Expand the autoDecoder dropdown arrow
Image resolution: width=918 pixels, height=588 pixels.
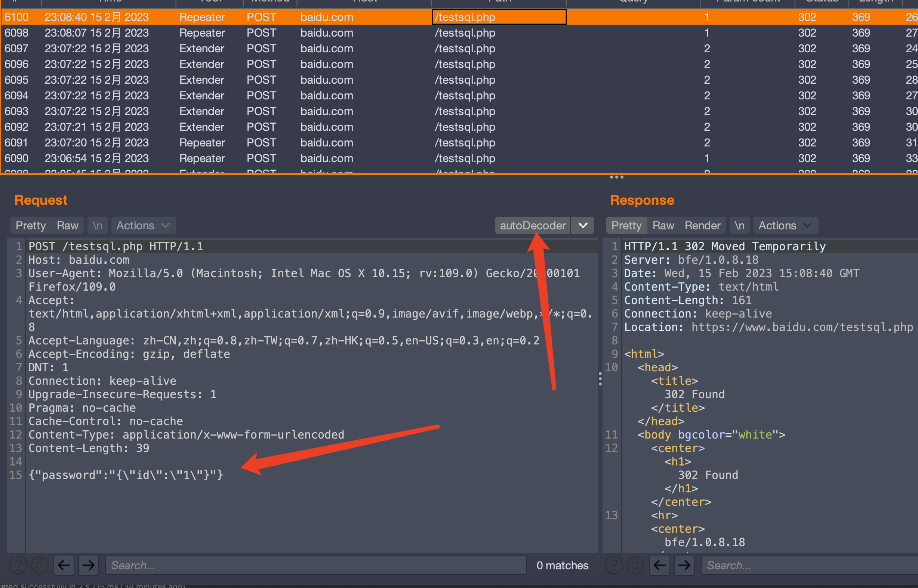[583, 225]
